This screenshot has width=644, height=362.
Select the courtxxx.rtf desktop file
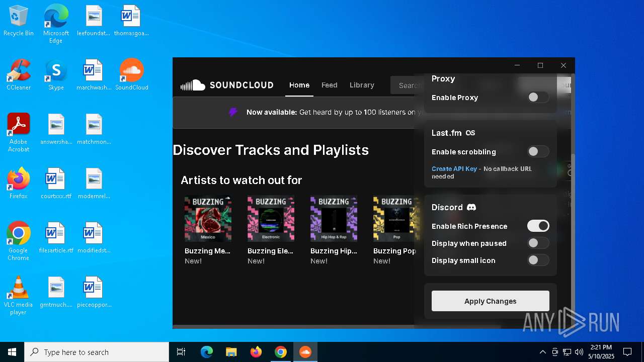(x=56, y=184)
